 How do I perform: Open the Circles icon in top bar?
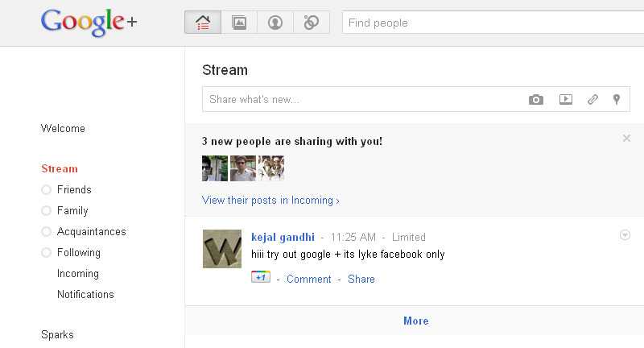pos(312,23)
